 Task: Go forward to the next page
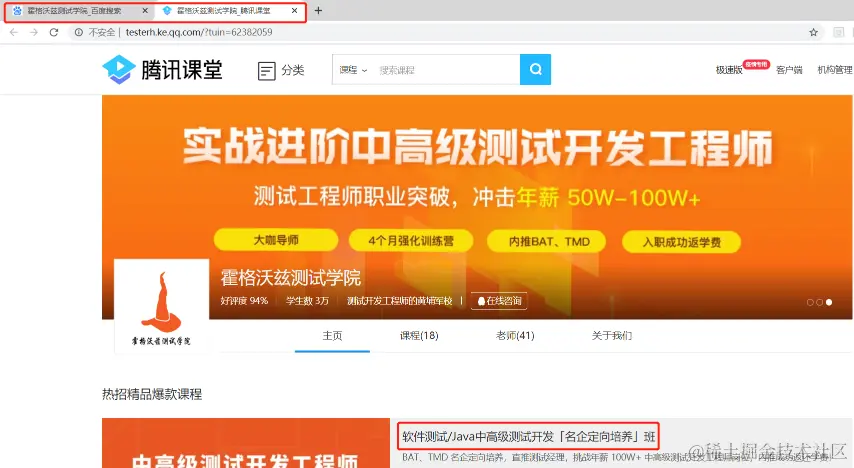point(34,33)
